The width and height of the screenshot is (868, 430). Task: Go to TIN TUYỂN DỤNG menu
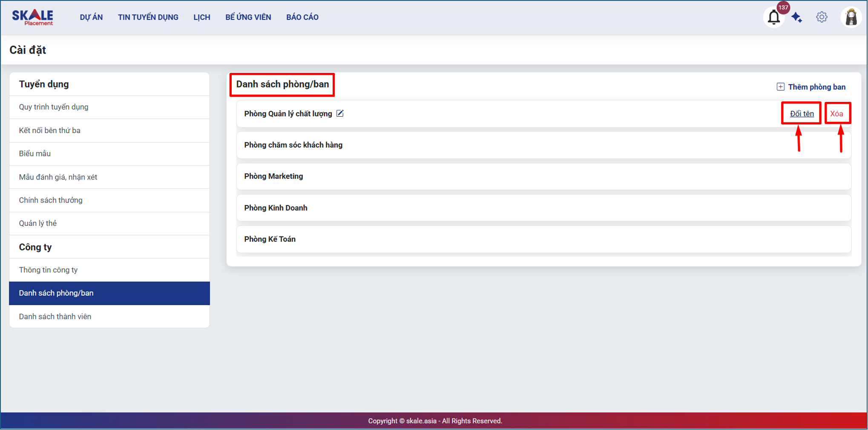(x=148, y=17)
